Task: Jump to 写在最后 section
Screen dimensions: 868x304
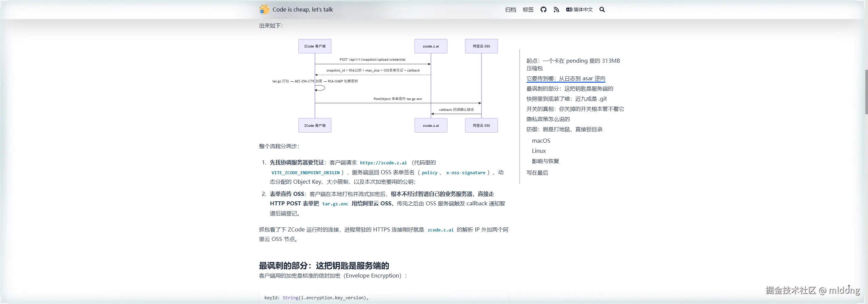Action: point(537,173)
